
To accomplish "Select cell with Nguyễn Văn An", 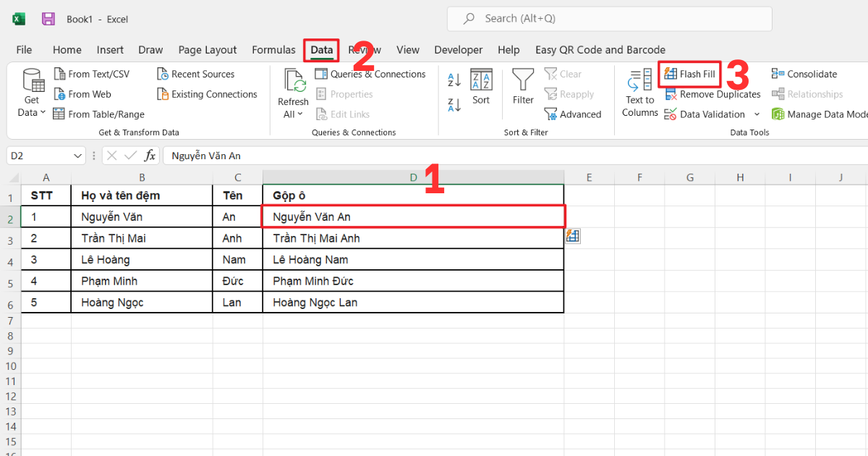I will point(413,216).
